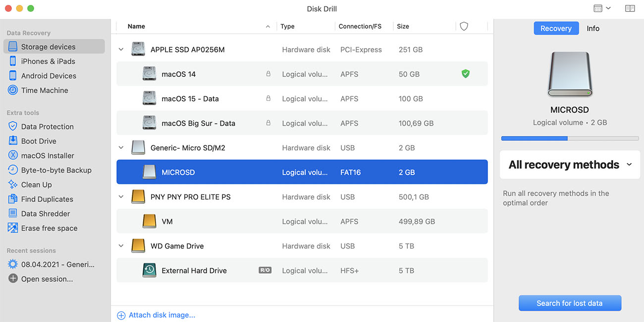Open Data Shredder tool
644x322 pixels.
(x=46, y=214)
